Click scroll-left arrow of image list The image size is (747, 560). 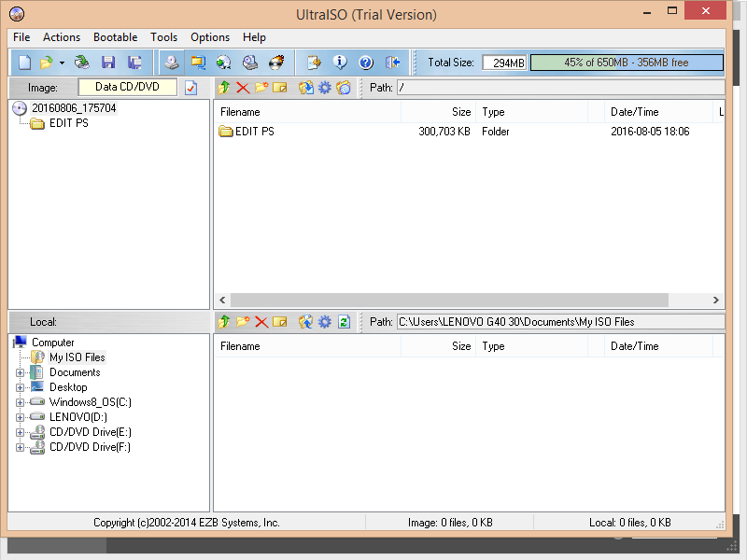click(222, 300)
